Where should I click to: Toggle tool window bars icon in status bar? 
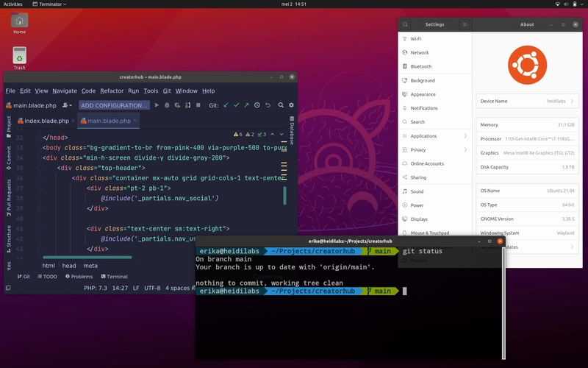pos(8,288)
